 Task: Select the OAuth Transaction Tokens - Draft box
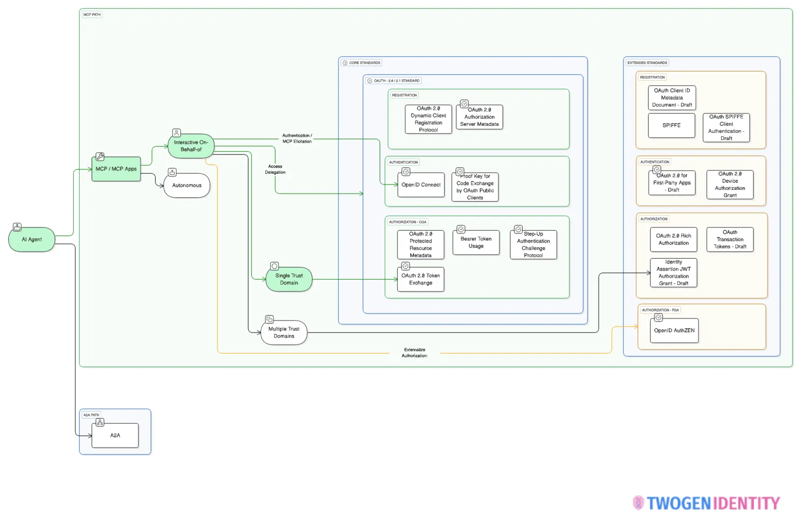click(730, 239)
